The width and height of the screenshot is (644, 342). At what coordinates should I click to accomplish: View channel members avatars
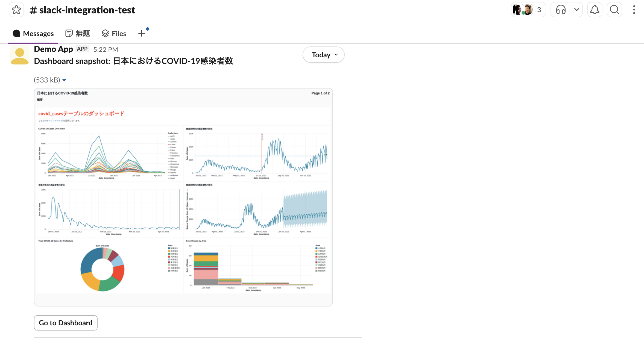pos(523,10)
